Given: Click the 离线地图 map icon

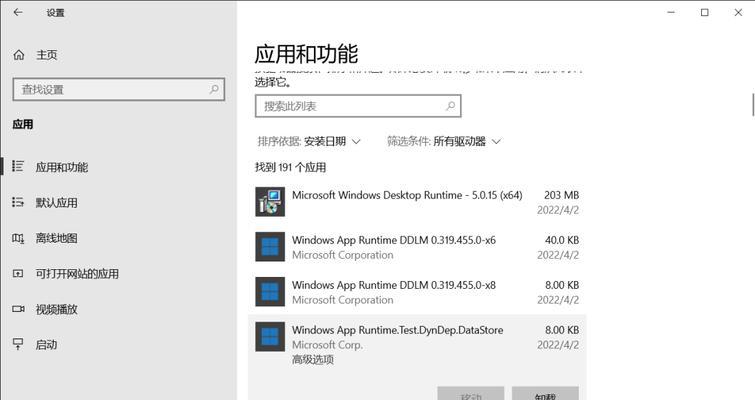Looking at the screenshot, I should tap(18, 238).
